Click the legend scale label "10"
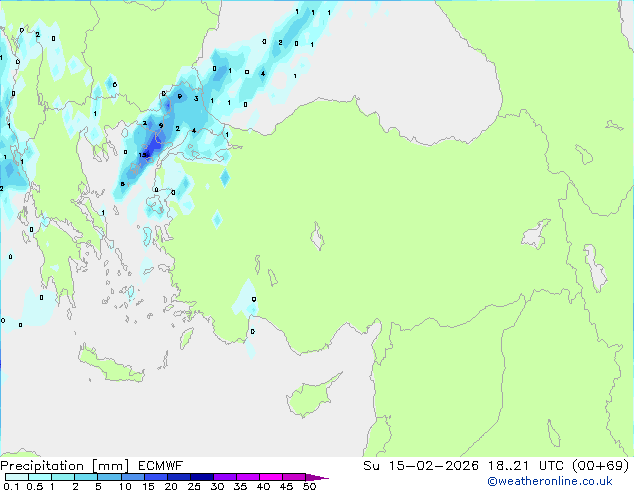The image size is (634, 490). (x=125, y=486)
